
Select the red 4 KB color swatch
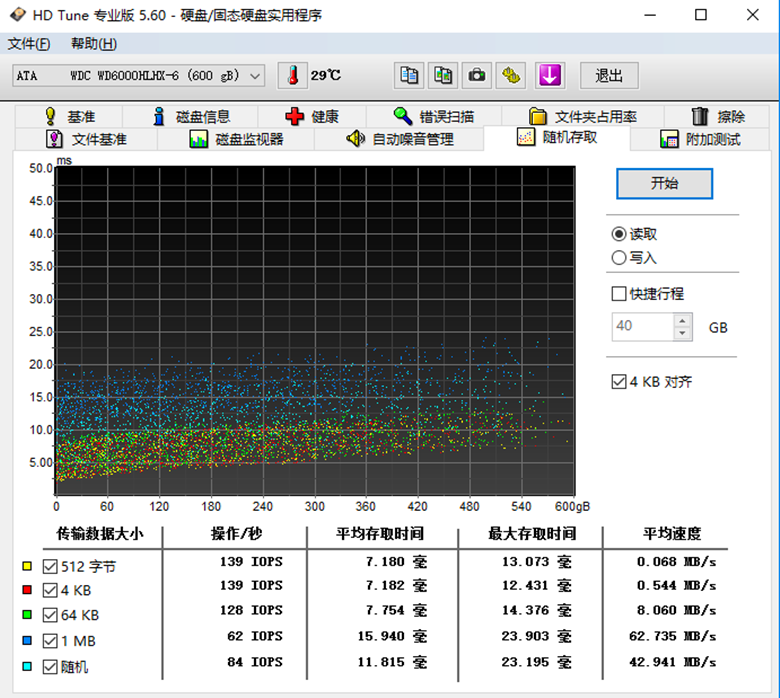pyautogui.click(x=27, y=590)
